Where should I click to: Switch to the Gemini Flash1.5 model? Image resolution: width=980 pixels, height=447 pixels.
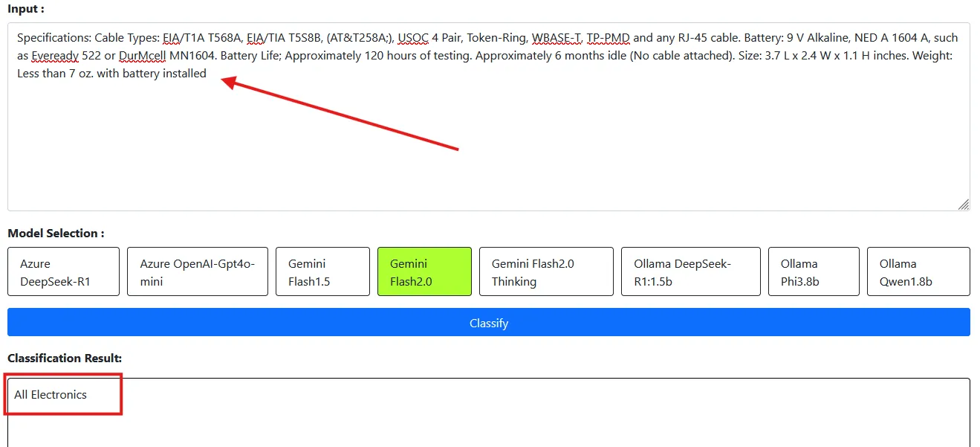pyautogui.click(x=322, y=272)
